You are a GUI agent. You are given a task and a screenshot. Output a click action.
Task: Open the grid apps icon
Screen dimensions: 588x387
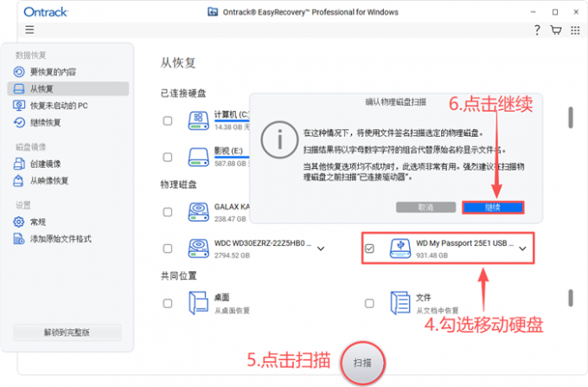[x=575, y=30]
